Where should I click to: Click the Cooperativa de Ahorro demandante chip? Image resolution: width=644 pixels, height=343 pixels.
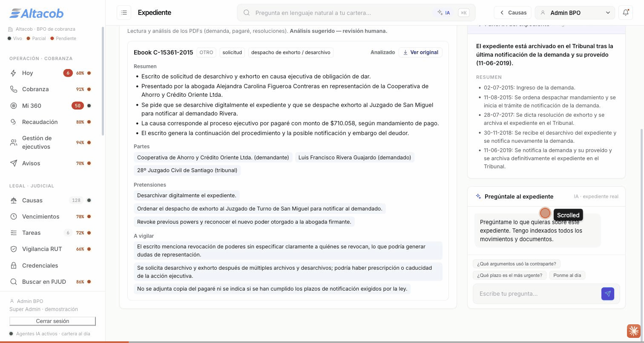click(213, 158)
